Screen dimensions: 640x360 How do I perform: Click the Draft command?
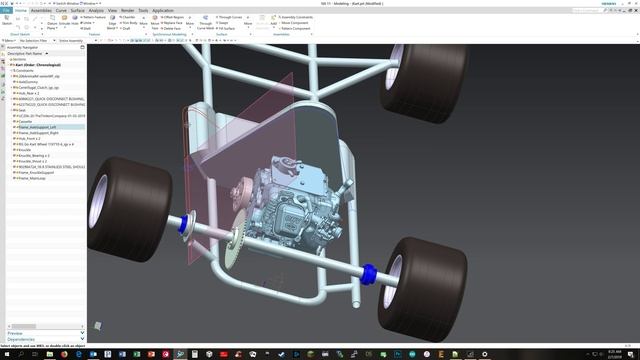(x=126, y=29)
